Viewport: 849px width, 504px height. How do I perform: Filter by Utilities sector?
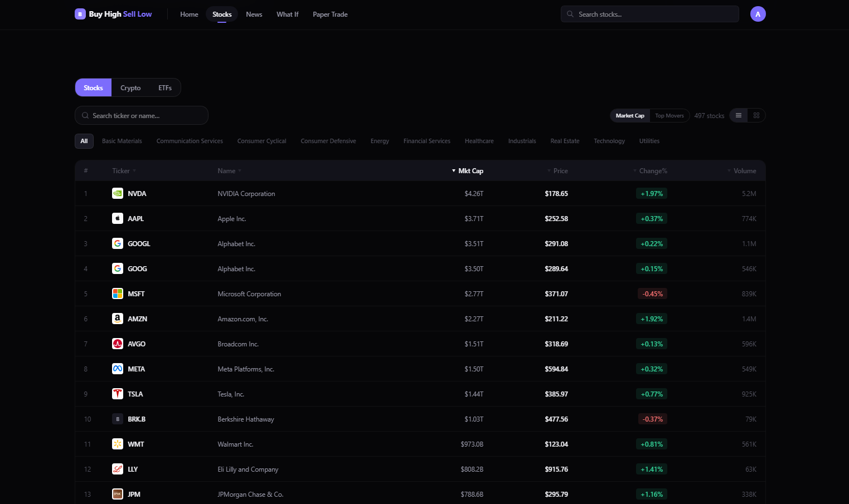coord(649,141)
